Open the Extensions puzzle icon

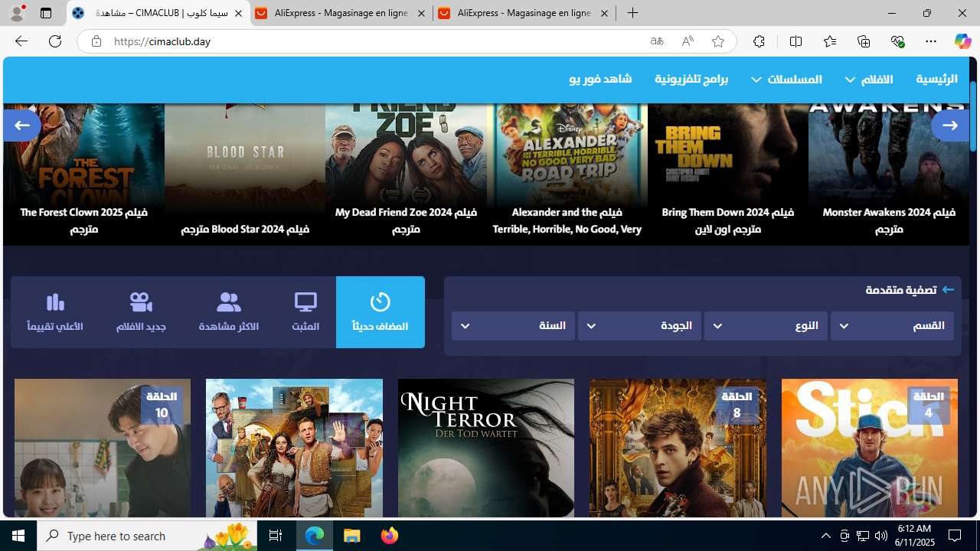(759, 41)
